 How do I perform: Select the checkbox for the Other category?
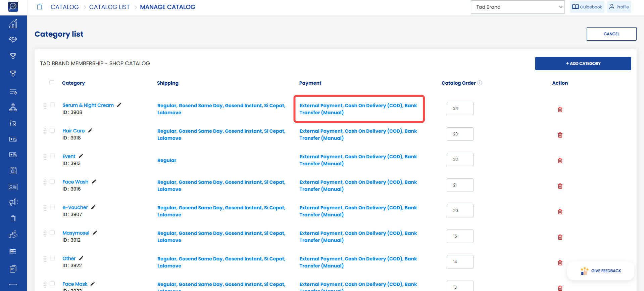52,258
